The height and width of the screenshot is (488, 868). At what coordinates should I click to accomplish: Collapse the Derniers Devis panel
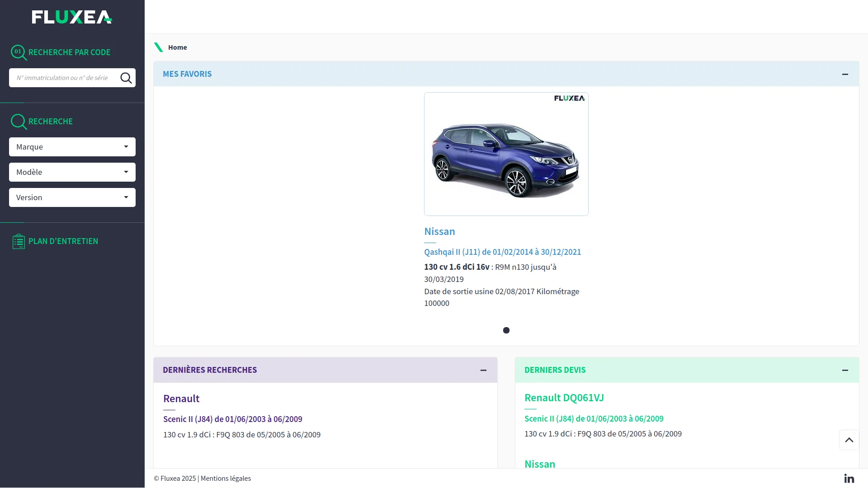[845, 370]
